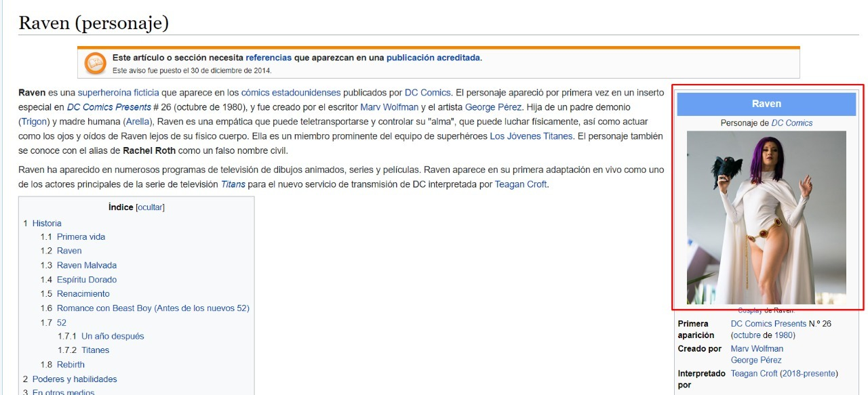Click the page title 'Raven (personaje)'

click(x=94, y=23)
